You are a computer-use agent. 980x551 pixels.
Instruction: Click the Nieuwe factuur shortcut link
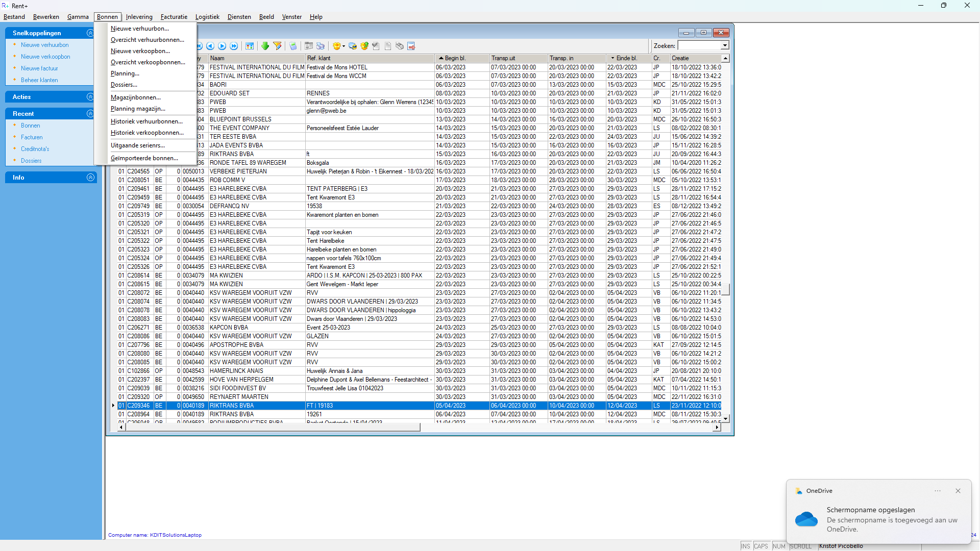[39, 68]
